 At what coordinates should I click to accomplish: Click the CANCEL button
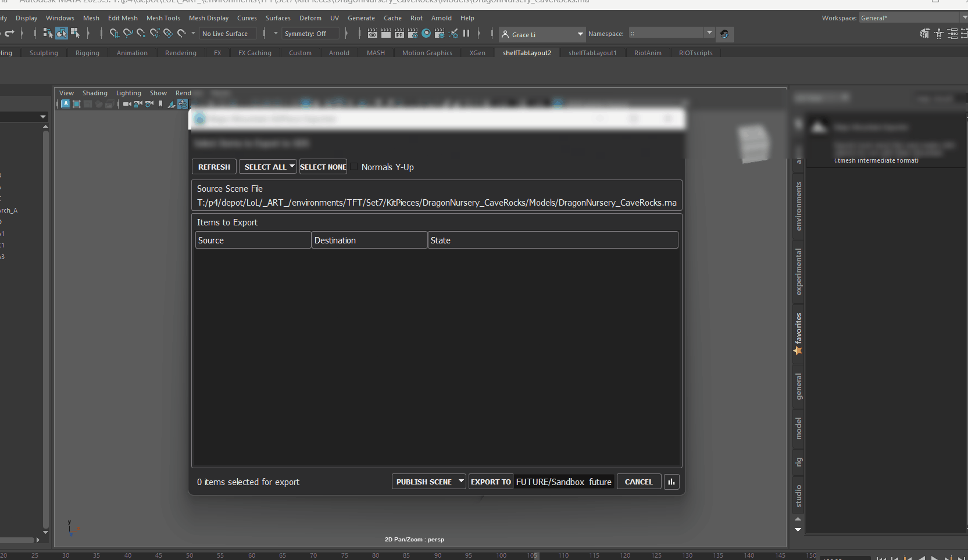pos(638,482)
